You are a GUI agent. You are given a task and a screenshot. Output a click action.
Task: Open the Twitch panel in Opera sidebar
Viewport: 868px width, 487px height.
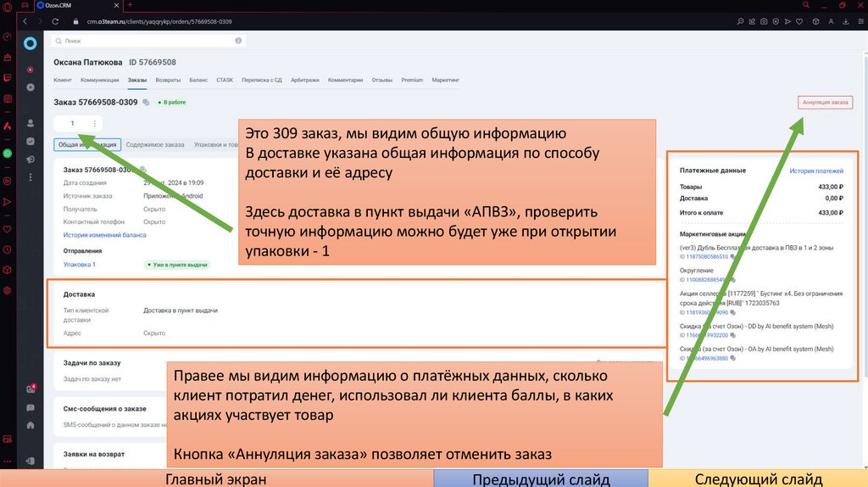tap(7, 78)
